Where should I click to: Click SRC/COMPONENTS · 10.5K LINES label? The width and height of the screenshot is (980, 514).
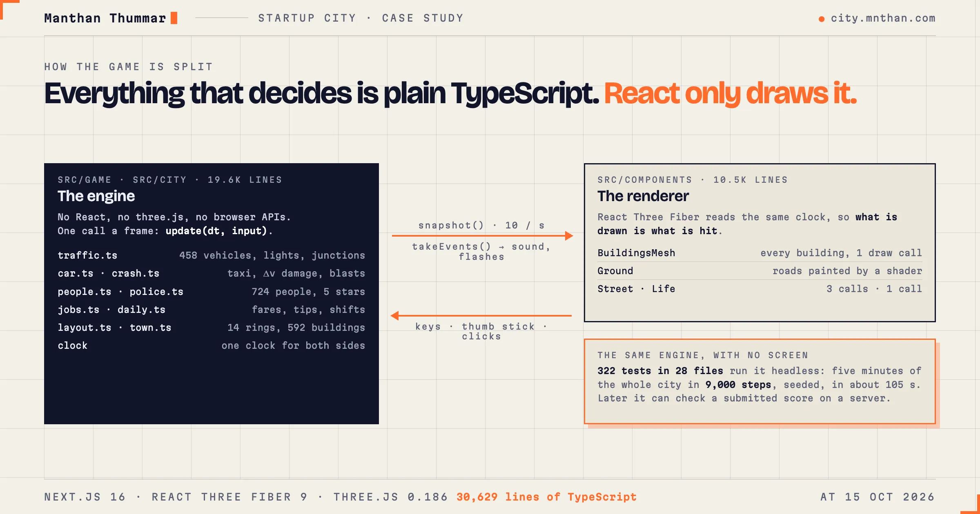pyautogui.click(x=693, y=180)
